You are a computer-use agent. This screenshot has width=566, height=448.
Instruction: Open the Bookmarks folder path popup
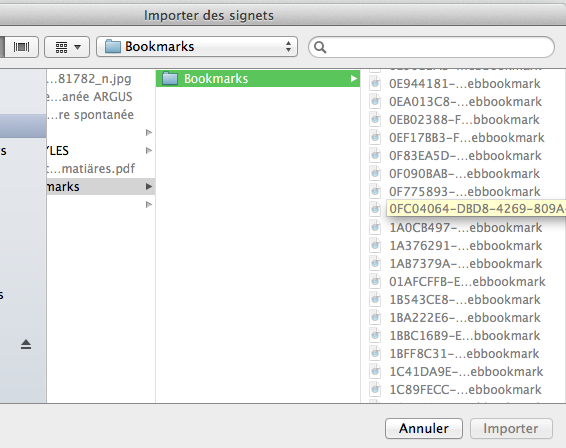(x=197, y=47)
